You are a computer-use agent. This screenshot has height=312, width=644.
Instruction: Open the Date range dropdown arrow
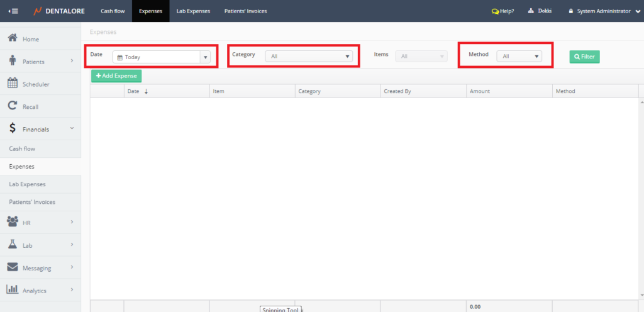coord(205,57)
